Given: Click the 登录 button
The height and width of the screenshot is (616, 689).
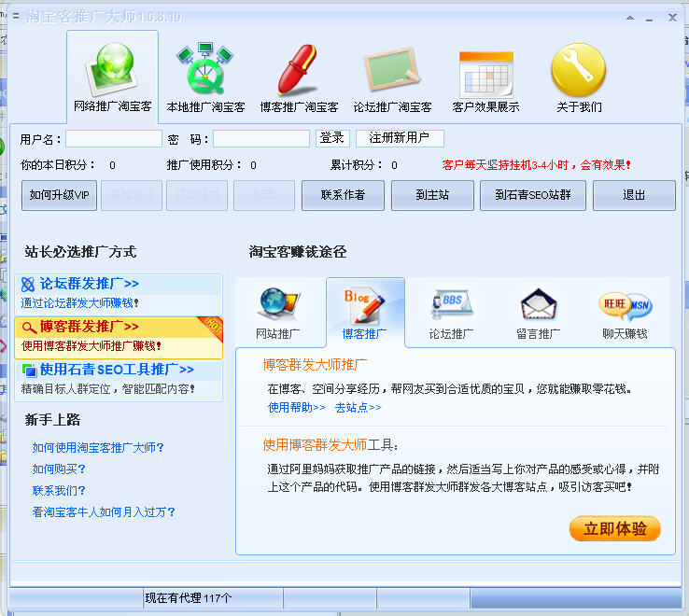Looking at the screenshot, I should pos(332,138).
